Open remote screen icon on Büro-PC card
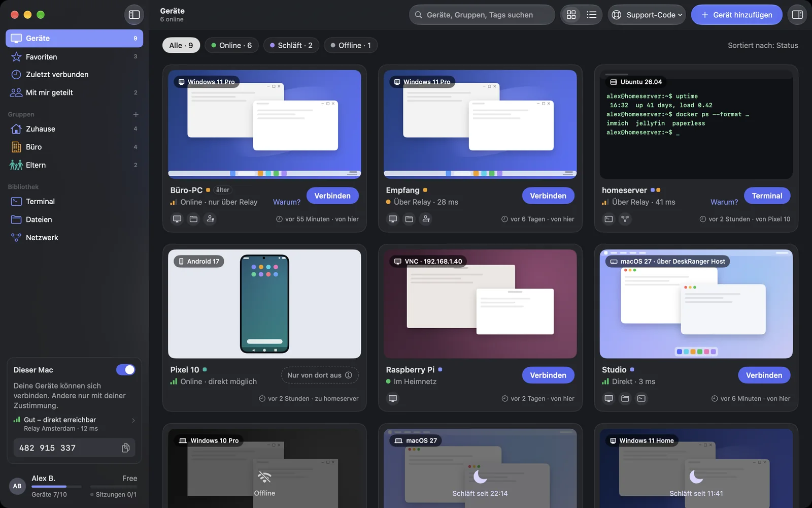 point(177,219)
